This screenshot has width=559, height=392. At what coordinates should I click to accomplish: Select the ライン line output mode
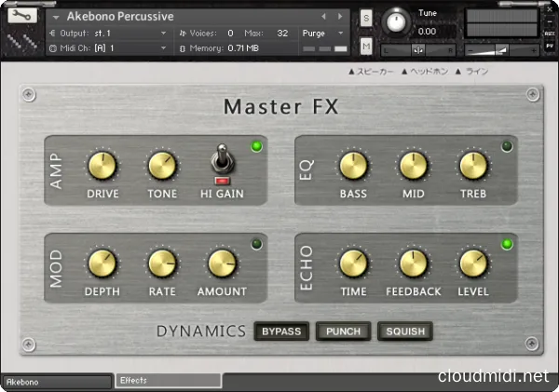pyautogui.click(x=471, y=72)
